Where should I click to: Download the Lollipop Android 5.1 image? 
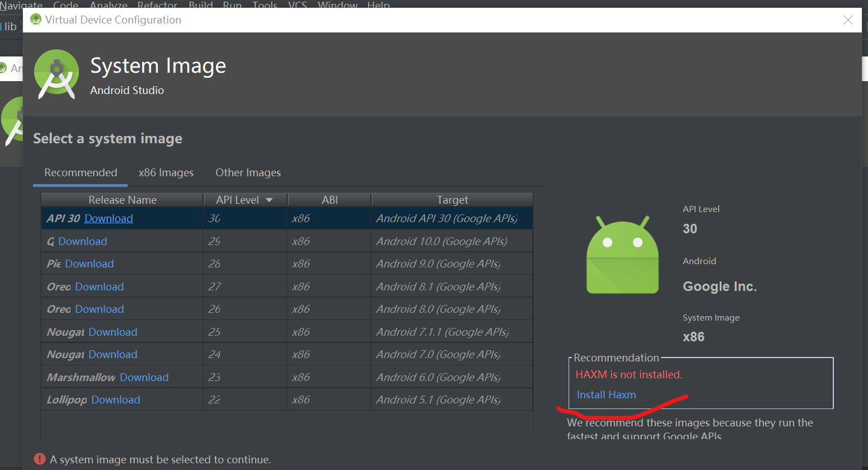pos(115,399)
